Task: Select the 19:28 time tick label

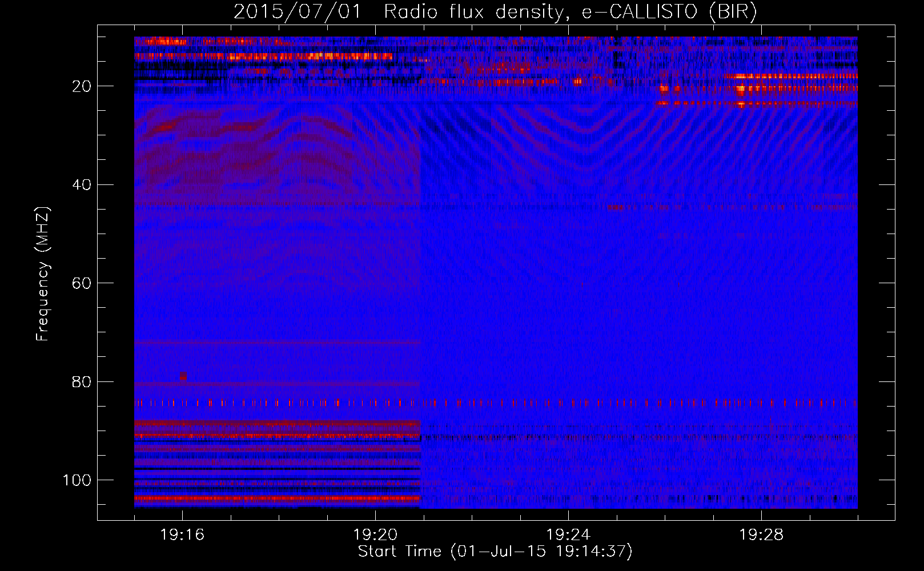Action: pyautogui.click(x=761, y=535)
